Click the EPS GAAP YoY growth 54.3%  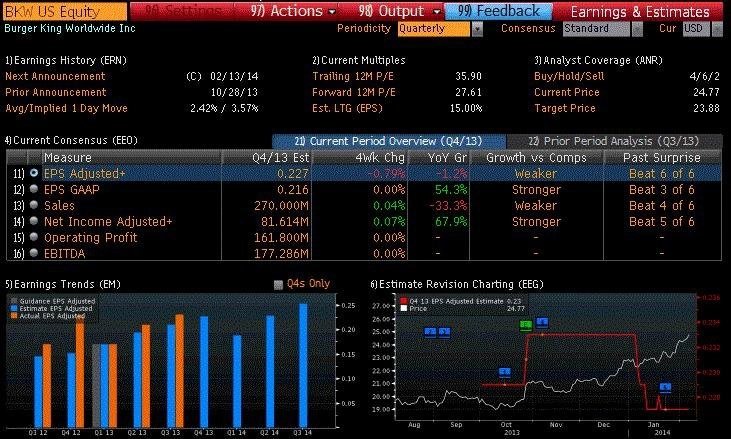[451, 190]
